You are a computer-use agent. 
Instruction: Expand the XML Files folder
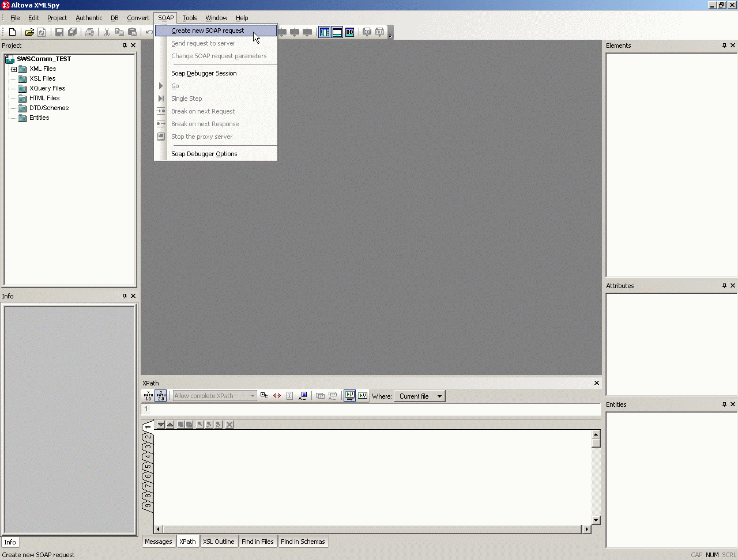(14, 69)
